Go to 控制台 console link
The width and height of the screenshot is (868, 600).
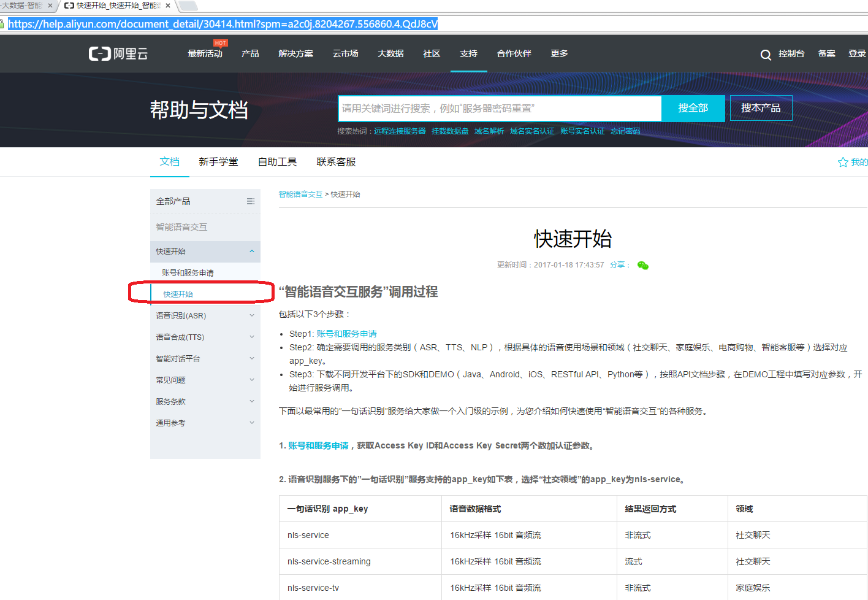pyautogui.click(x=791, y=53)
